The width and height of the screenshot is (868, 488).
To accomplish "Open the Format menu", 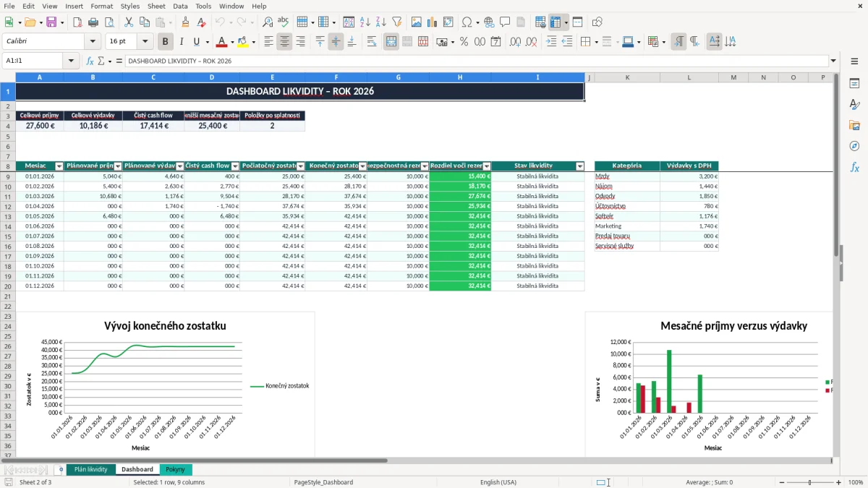I will (x=101, y=6).
